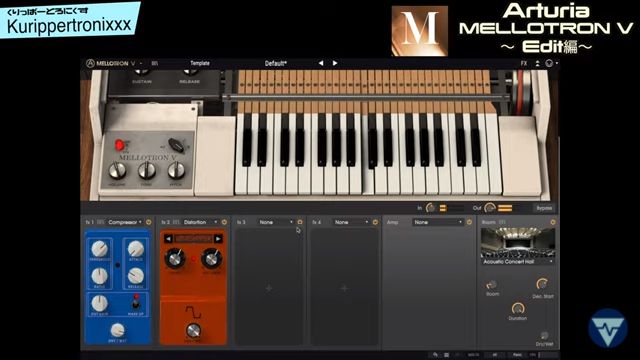Click the compressor Threshold knob

(100, 248)
